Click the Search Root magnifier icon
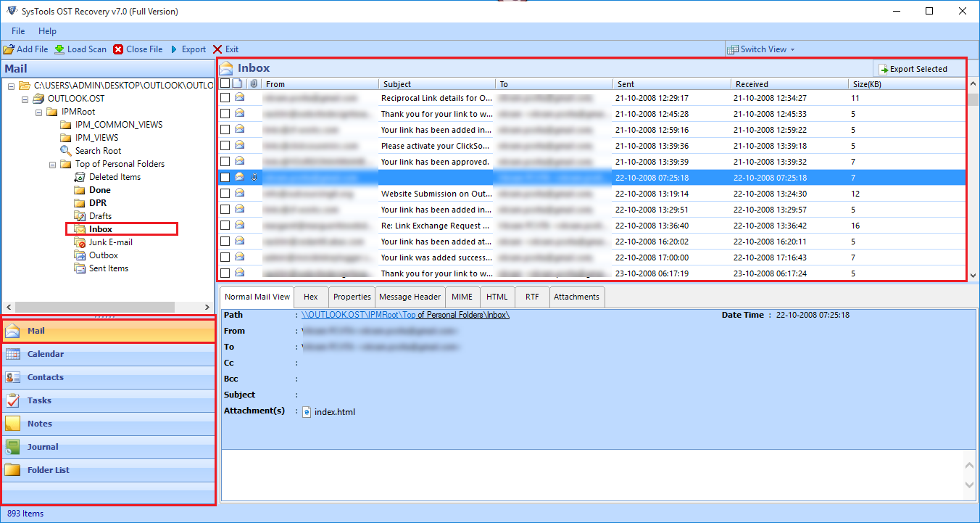The width and height of the screenshot is (980, 523). pos(66,151)
